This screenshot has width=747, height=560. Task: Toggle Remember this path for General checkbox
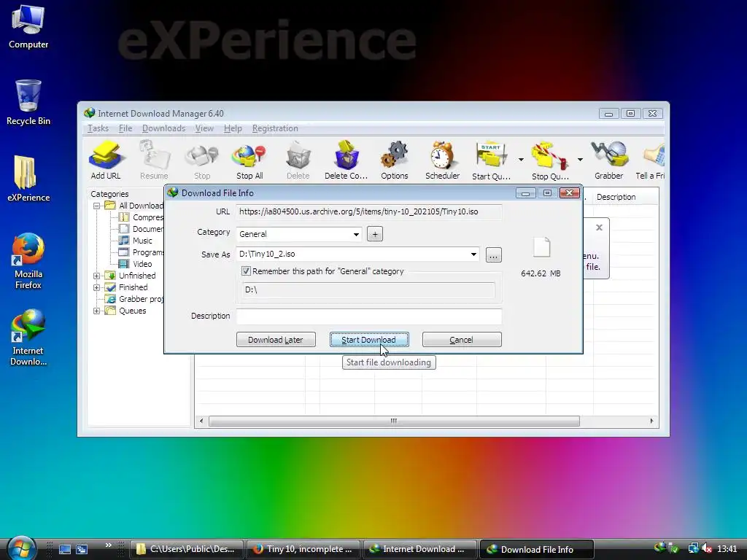coord(246,271)
